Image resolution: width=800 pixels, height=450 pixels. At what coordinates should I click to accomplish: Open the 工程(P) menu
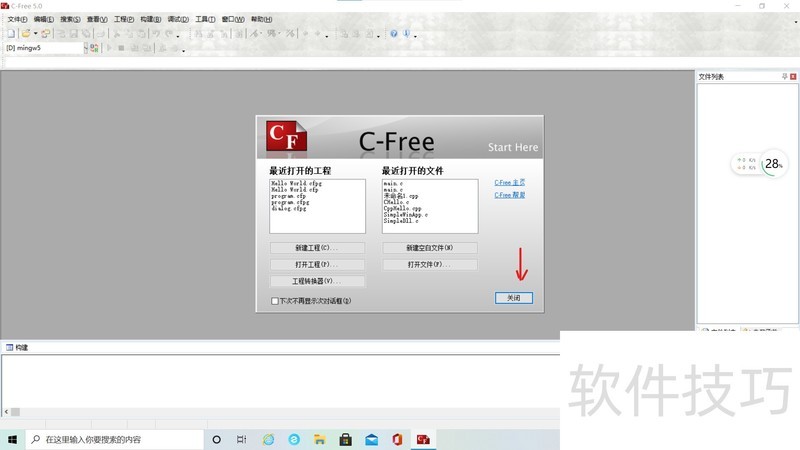point(124,19)
